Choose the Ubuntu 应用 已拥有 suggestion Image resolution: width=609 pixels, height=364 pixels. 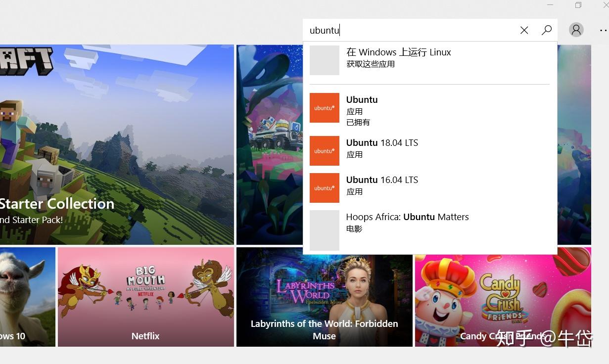pyautogui.click(x=430, y=110)
